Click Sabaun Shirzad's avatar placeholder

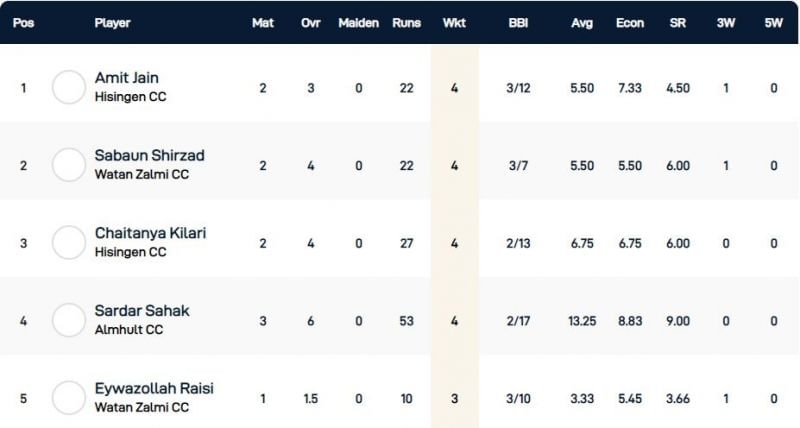coord(69,165)
